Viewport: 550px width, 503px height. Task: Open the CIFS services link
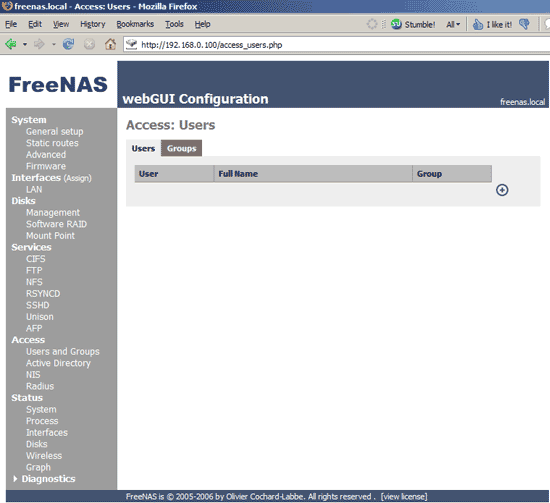pyautogui.click(x=35, y=259)
